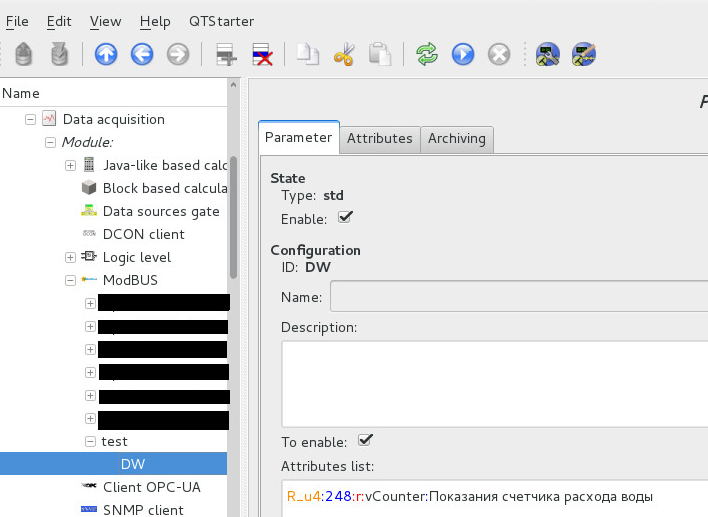This screenshot has height=517, width=708.
Task: Expand the Logic level tree node
Action: (71, 257)
